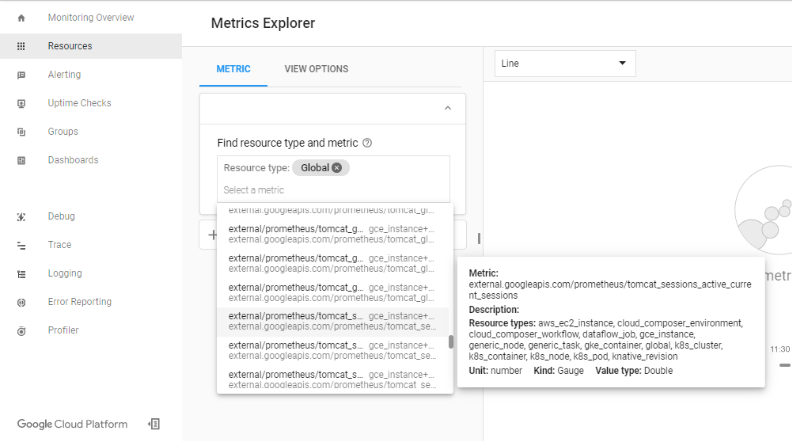Open Alerting section

[x=64, y=75]
